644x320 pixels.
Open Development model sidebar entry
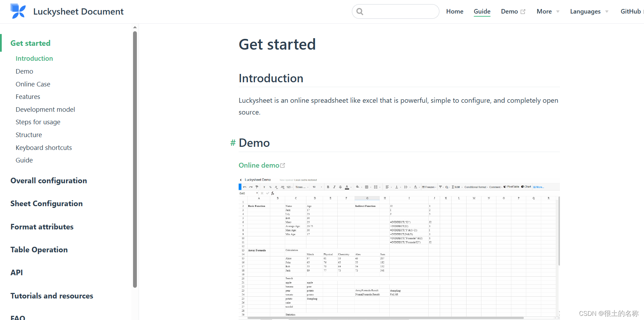45,109
